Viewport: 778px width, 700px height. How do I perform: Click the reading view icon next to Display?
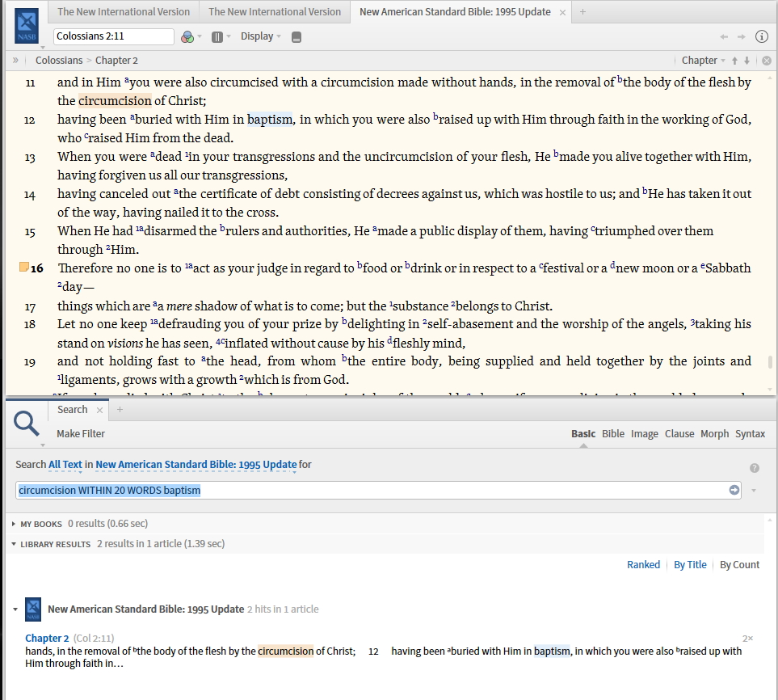tap(296, 37)
